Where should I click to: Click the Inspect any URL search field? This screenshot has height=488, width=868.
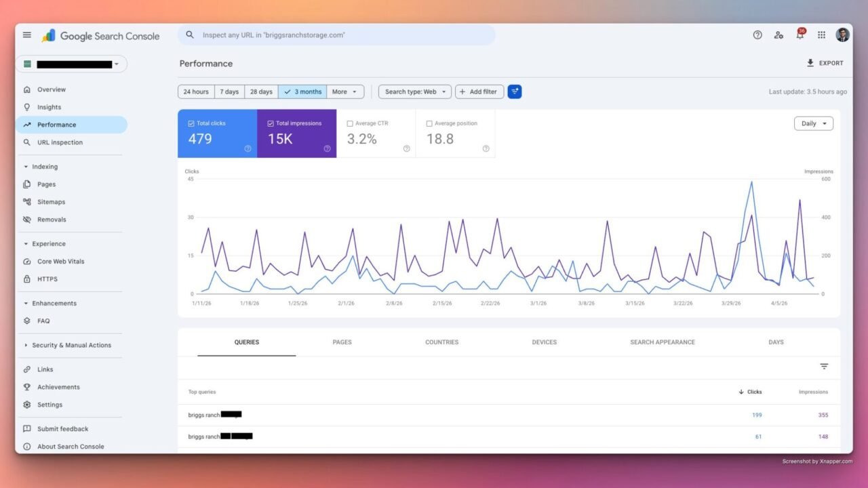click(x=336, y=35)
